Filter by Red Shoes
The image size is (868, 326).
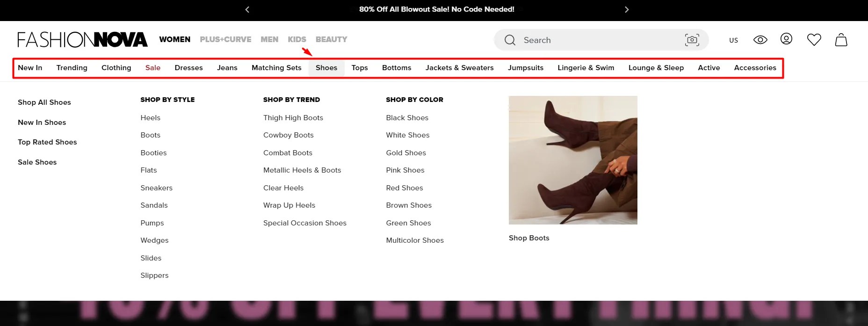click(x=405, y=188)
